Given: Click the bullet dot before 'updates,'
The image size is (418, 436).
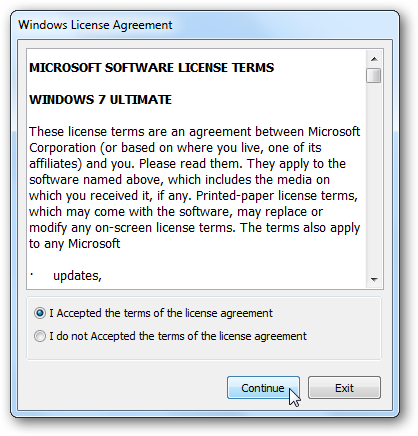Looking at the screenshot, I should pos(32,275).
